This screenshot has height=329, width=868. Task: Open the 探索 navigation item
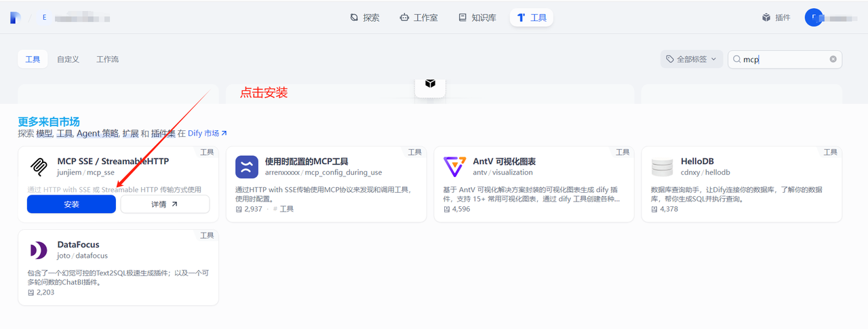pos(365,18)
